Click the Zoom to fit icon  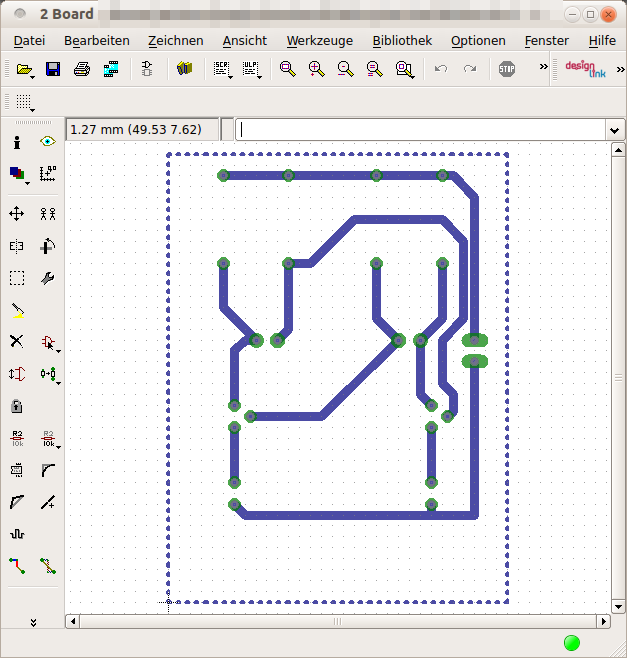tap(287, 69)
